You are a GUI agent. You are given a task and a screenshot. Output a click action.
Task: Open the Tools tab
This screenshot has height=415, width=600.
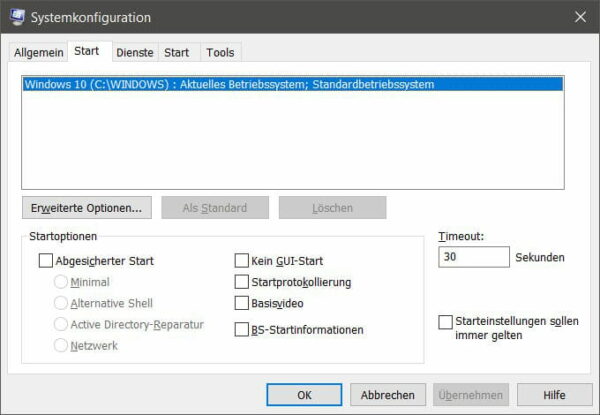pos(220,52)
